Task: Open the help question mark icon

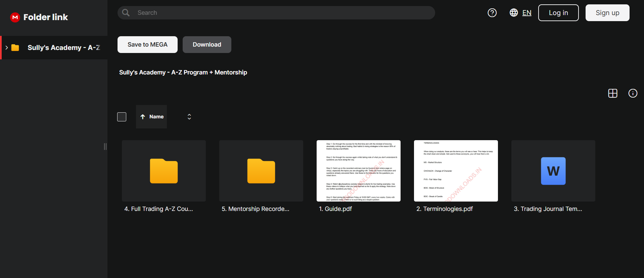Action: (492, 13)
